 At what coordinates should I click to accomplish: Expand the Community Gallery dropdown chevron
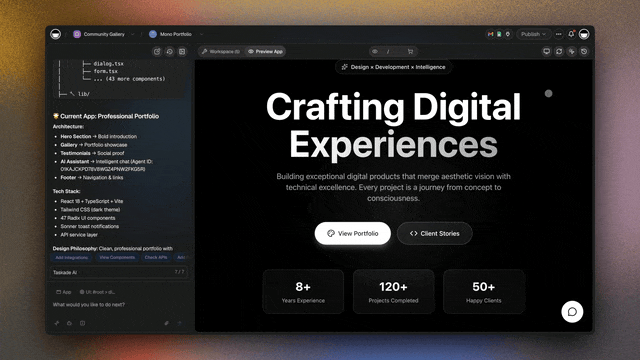tap(133, 34)
